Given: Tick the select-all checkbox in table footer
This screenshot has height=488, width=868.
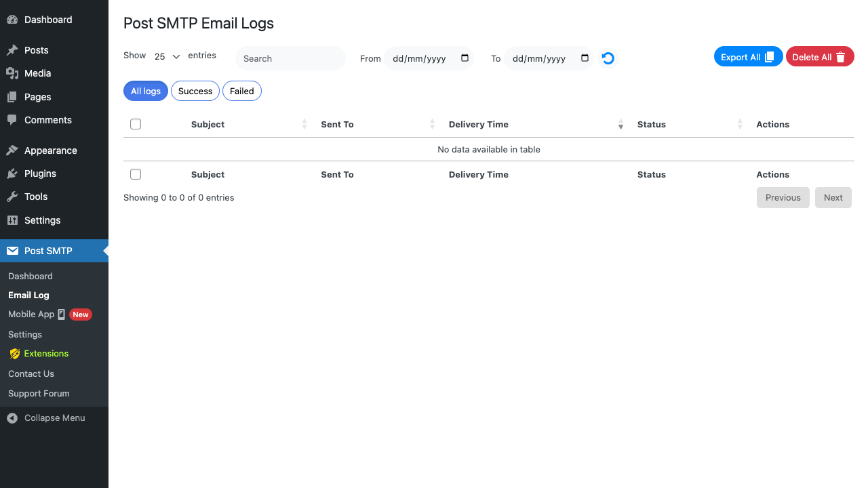Looking at the screenshot, I should [x=136, y=174].
